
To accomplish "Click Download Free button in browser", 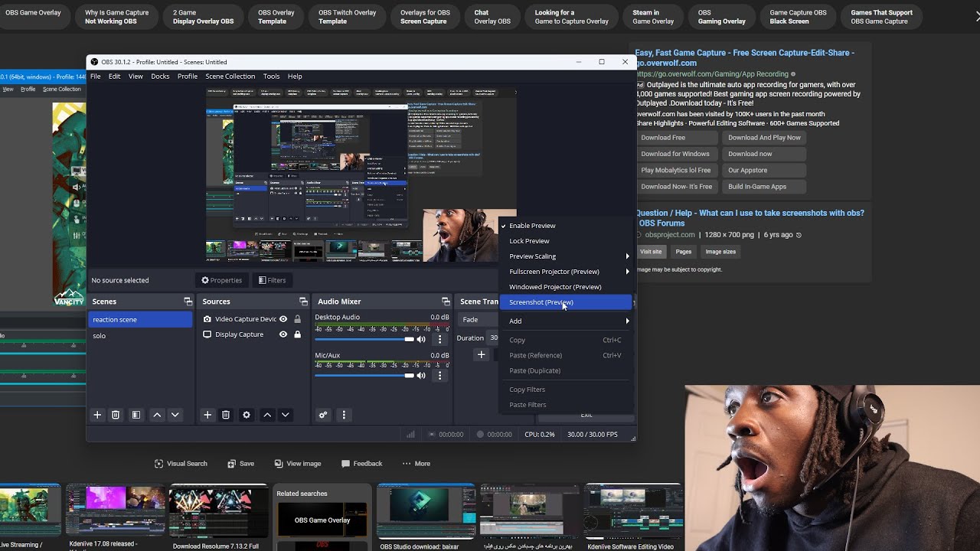I will [x=677, y=138].
